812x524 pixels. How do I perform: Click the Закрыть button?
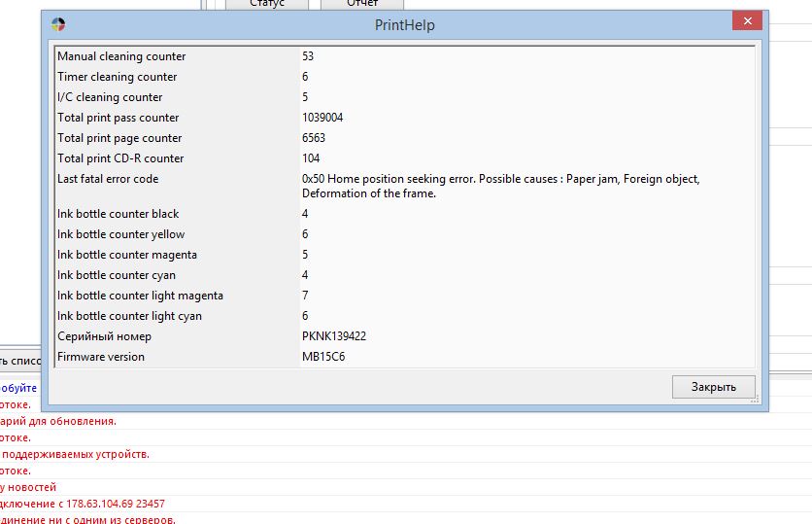[714, 387]
